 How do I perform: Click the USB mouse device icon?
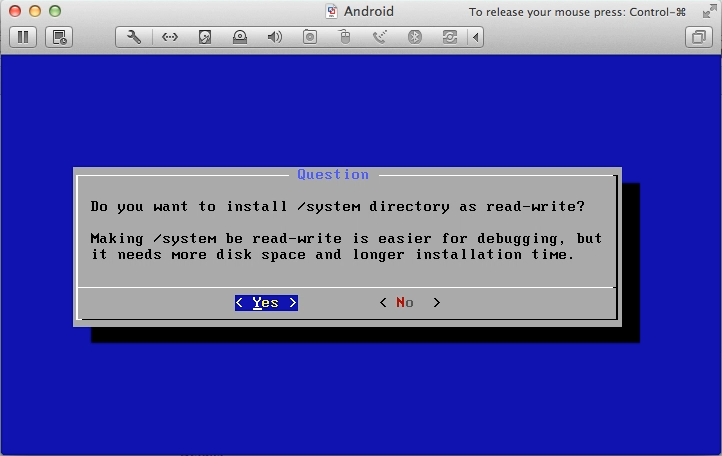click(345, 37)
